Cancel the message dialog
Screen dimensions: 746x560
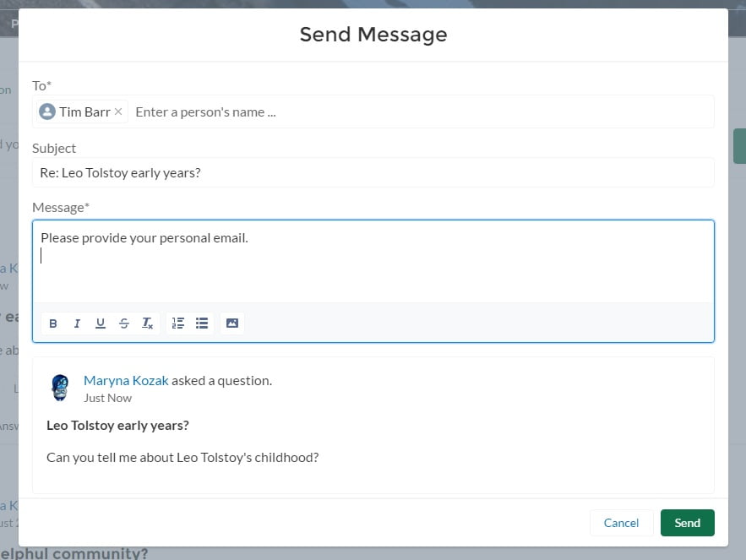tap(621, 523)
